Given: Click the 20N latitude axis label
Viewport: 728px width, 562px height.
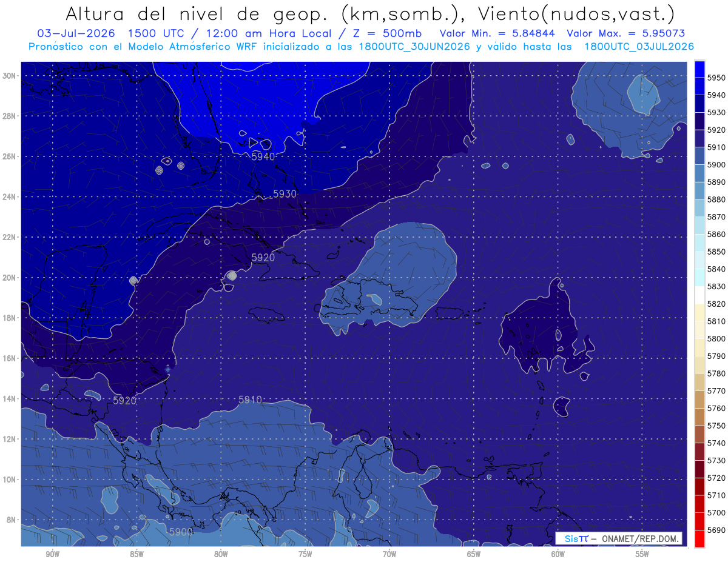Looking at the screenshot, I should point(10,278).
